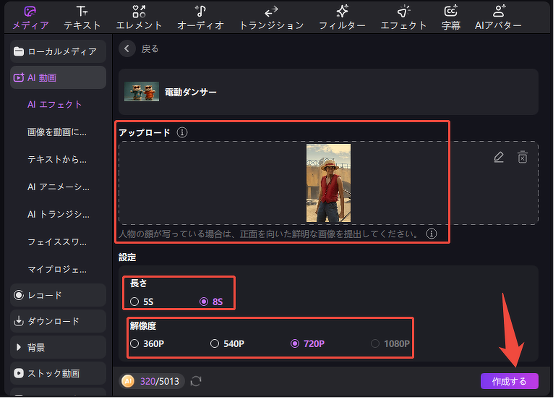Open テキストから... sub-item
554x398 pixels.
[57, 160]
